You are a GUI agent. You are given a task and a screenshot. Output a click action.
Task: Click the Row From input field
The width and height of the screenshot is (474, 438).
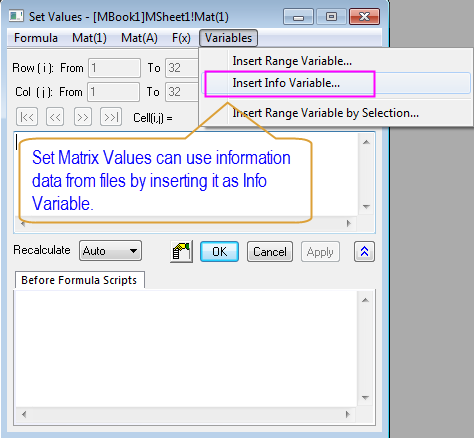coord(114,68)
